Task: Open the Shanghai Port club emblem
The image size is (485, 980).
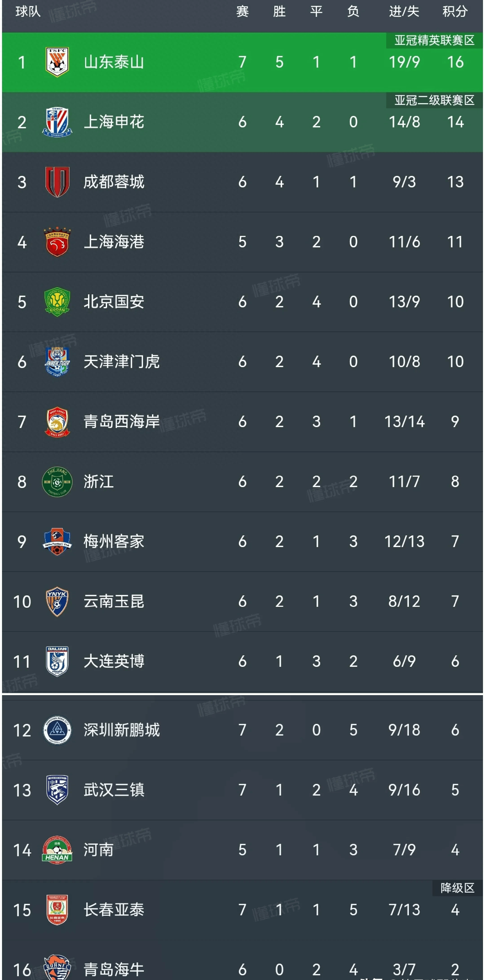Action: [57, 242]
